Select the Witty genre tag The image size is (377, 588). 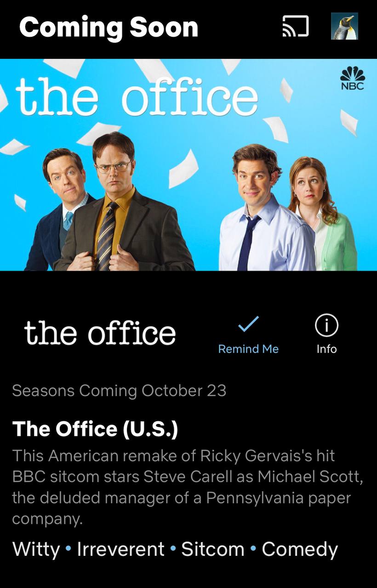[x=36, y=549]
